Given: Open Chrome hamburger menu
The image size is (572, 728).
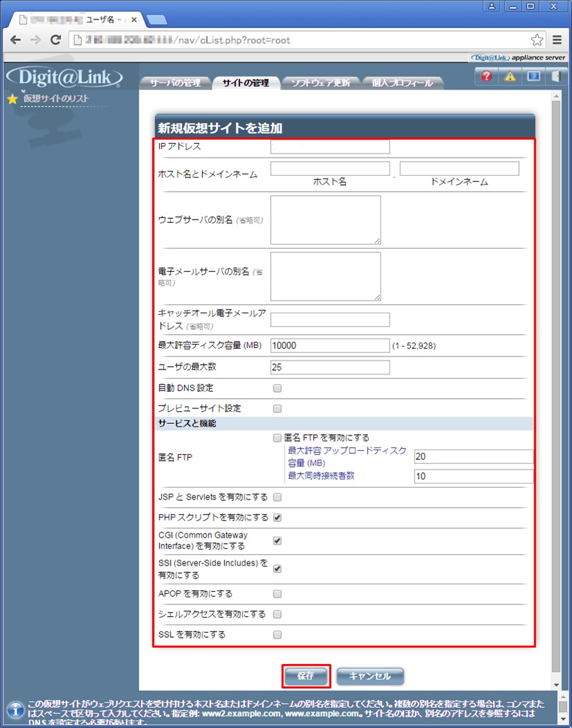Looking at the screenshot, I should pyautogui.click(x=557, y=40).
